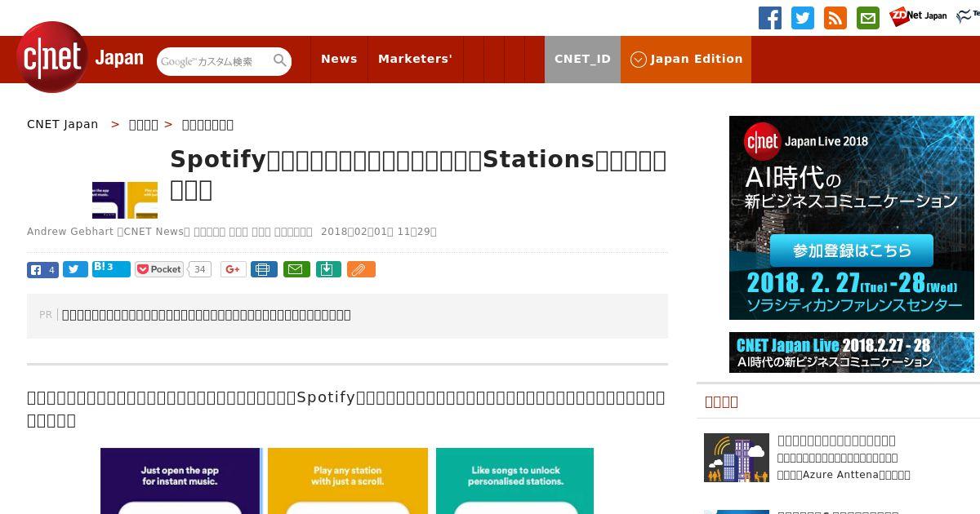Open the News menu
The height and width of the screenshot is (514, 980).
tap(339, 59)
